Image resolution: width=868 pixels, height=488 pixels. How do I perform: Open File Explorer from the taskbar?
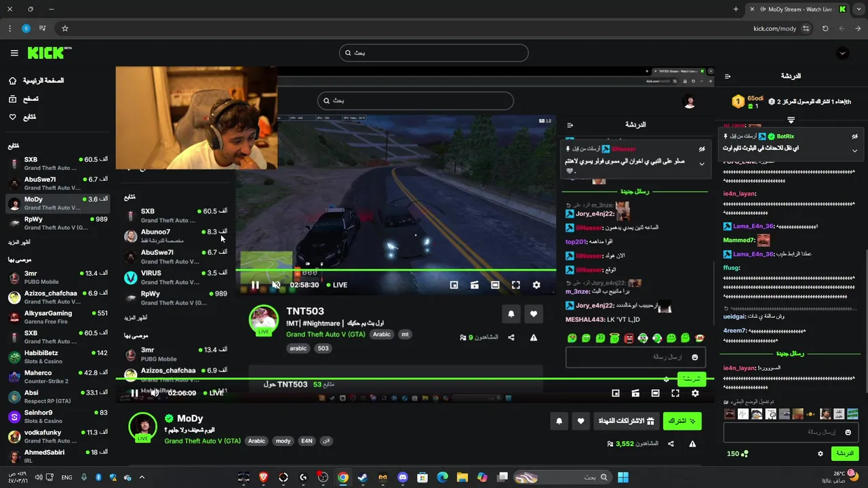pyautogui.click(x=462, y=477)
